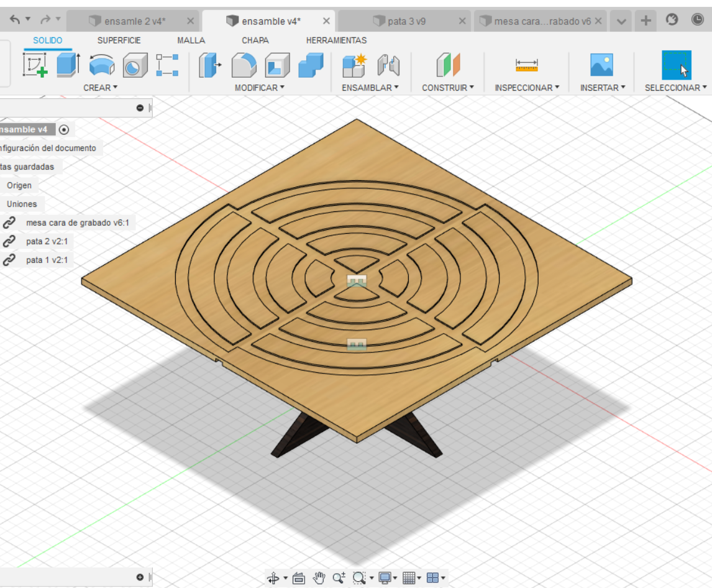Select the SOLIDO ribbon tab

tap(47, 40)
